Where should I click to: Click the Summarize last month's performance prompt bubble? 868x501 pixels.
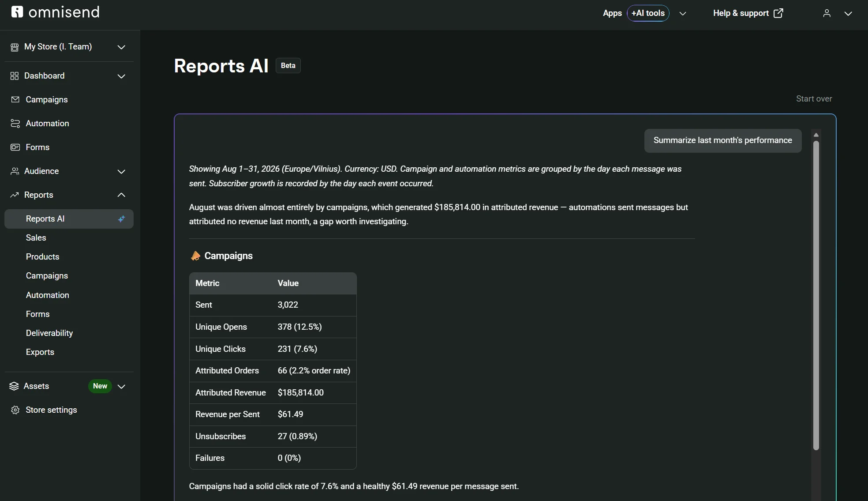[x=723, y=140]
